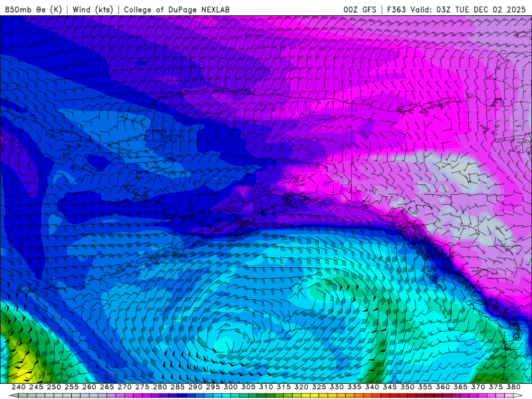Click the 275 value on the color scale

tap(142, 387)
